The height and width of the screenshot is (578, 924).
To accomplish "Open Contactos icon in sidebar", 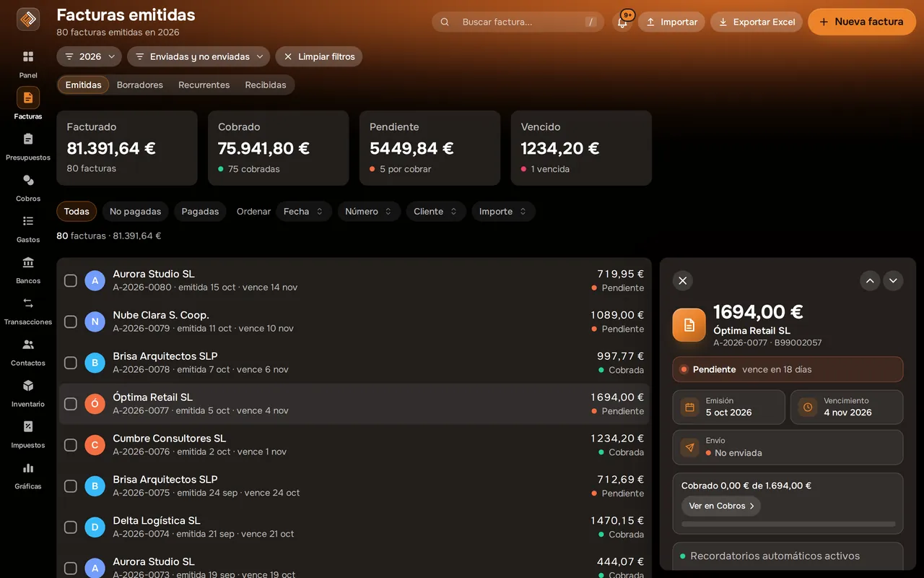I will pyautogui.click(x=28, y=345).
